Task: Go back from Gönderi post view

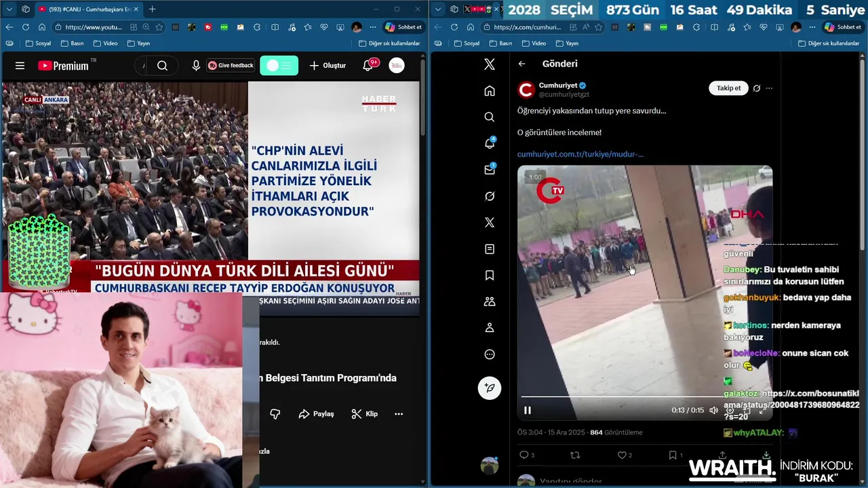Action: pos(521,64)
